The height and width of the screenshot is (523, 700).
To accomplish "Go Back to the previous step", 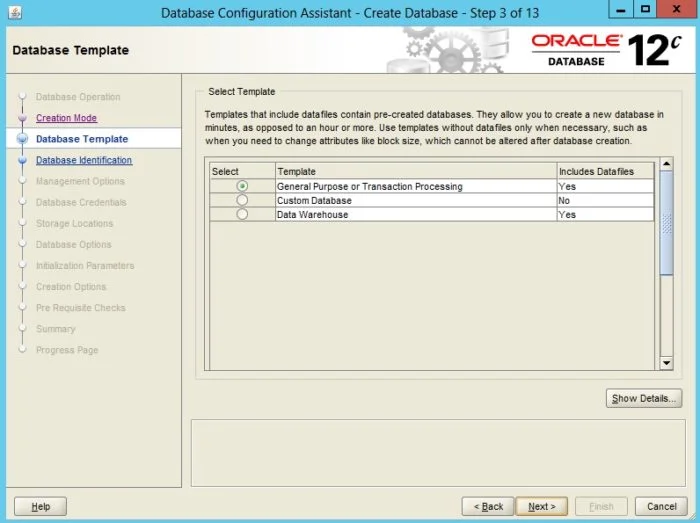I will click(x=488, y=506).
